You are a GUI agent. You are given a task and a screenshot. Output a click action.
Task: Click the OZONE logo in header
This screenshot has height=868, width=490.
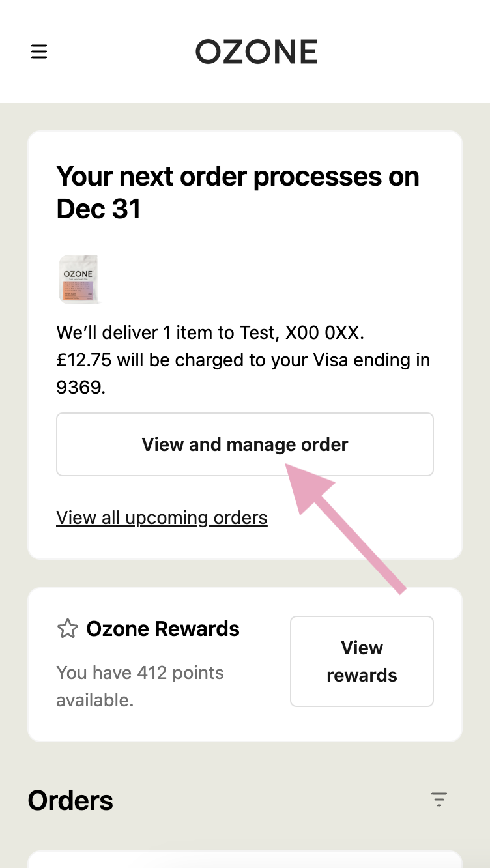coord(257,51)
